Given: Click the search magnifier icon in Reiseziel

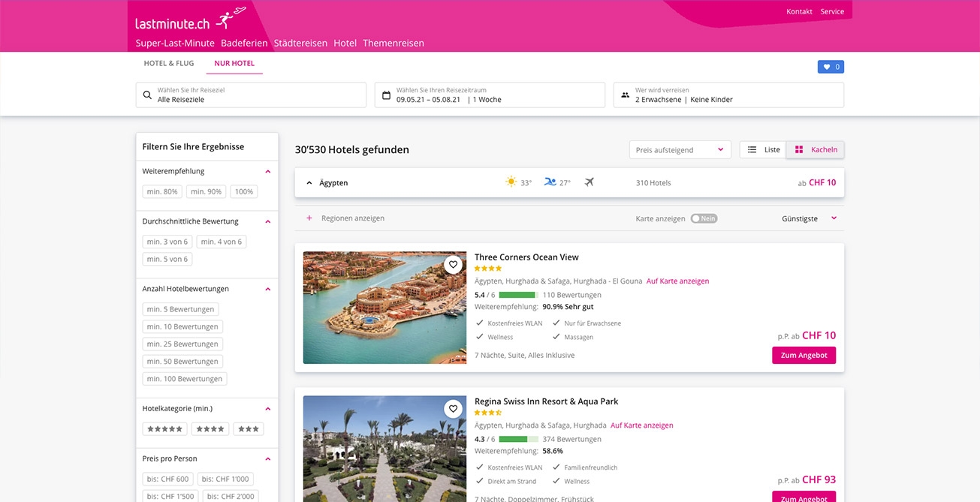Looking at the screenshot, I should point(147,95).
